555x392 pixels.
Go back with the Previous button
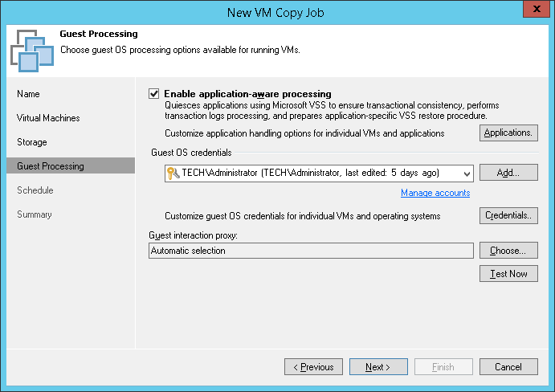[x=313, y=367]
